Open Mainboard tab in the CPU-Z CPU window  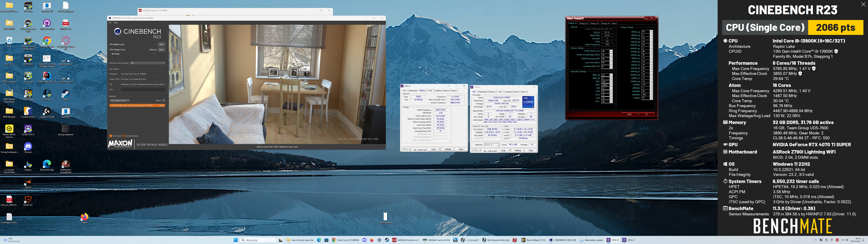[483, 92]
